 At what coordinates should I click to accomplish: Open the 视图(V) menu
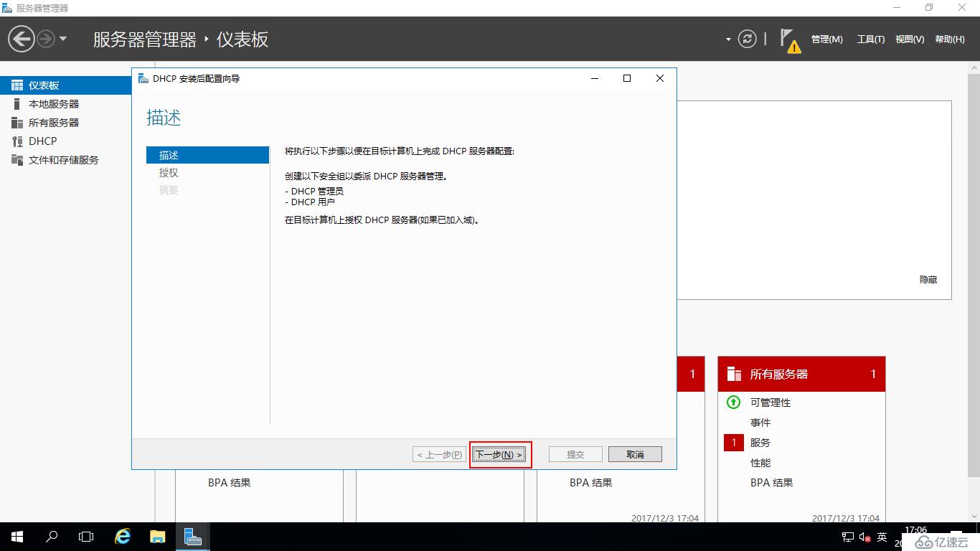click(x=910, y=39)
